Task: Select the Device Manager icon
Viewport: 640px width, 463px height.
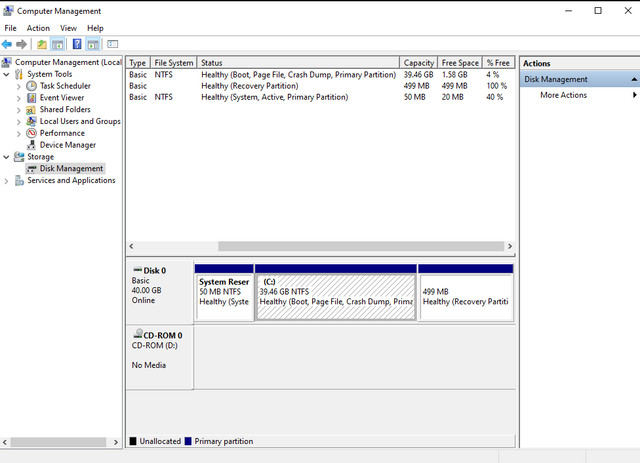Action: [x=31, y=145]
